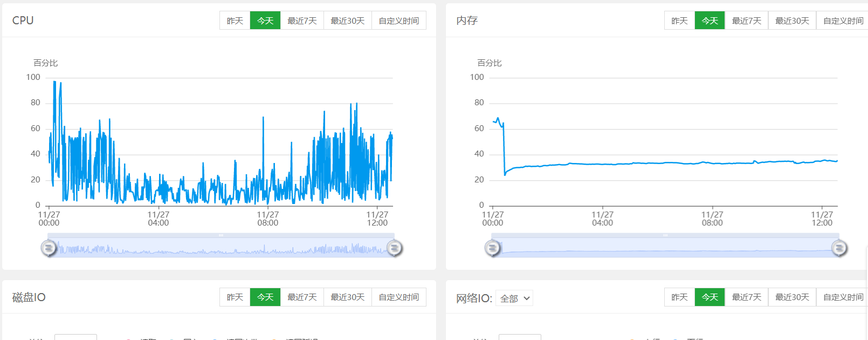Click the 磁盘IO panel title

click(x=29, y=297)
